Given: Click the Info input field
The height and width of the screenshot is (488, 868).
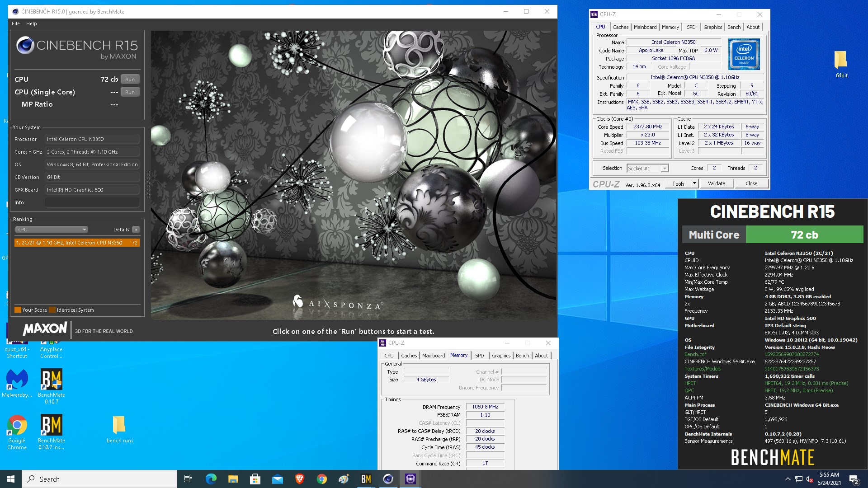Looking at the screenshot, I should coord(92,202).
